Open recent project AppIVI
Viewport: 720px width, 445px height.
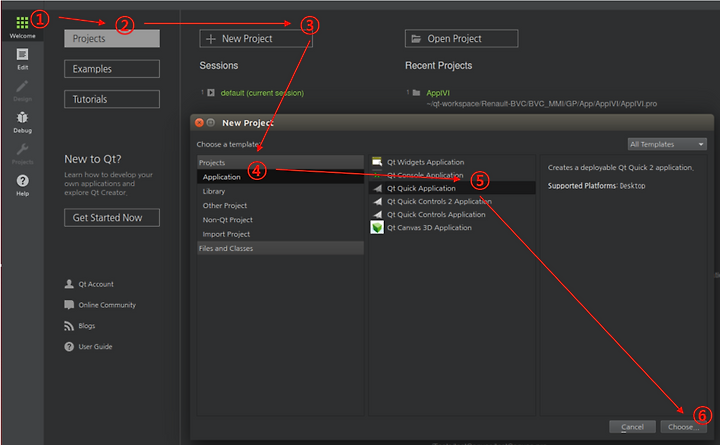[438, 93]
